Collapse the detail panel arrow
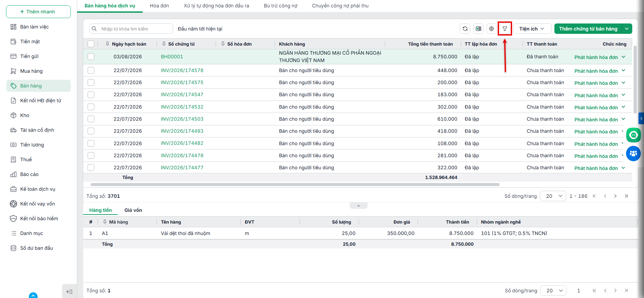This screenshot has height=298, width=644. coord(358,206)
